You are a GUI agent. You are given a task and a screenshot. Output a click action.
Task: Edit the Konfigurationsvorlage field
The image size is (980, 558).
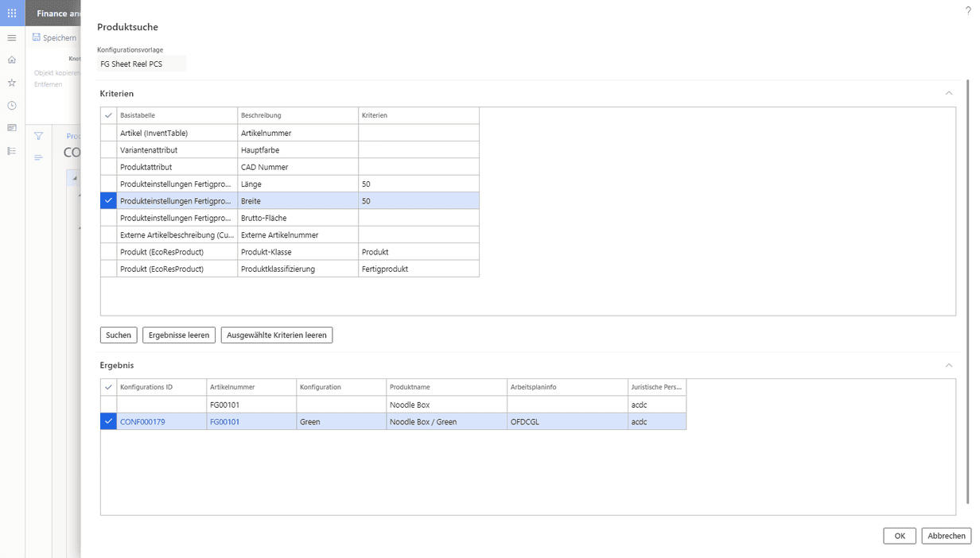point(141,64)
